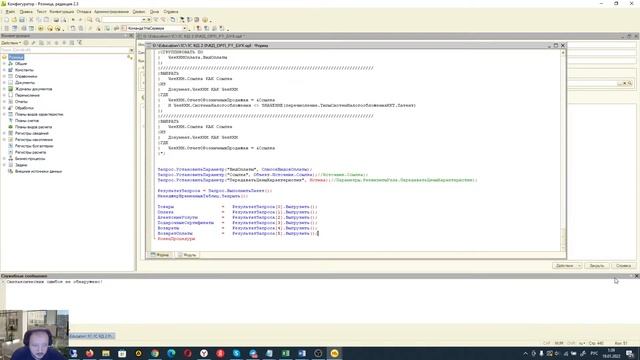The height and width of the screenshot is (360, 640).
Task: Expand the Общие tree branch
Action: (4, 64)
